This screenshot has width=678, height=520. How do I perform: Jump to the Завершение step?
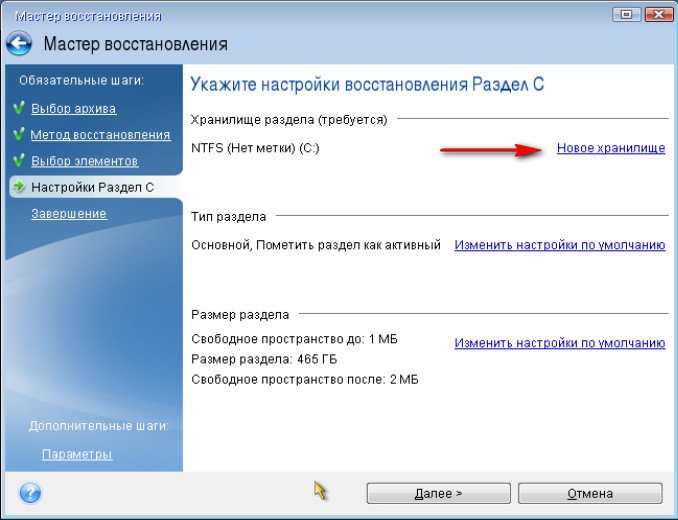69,214
